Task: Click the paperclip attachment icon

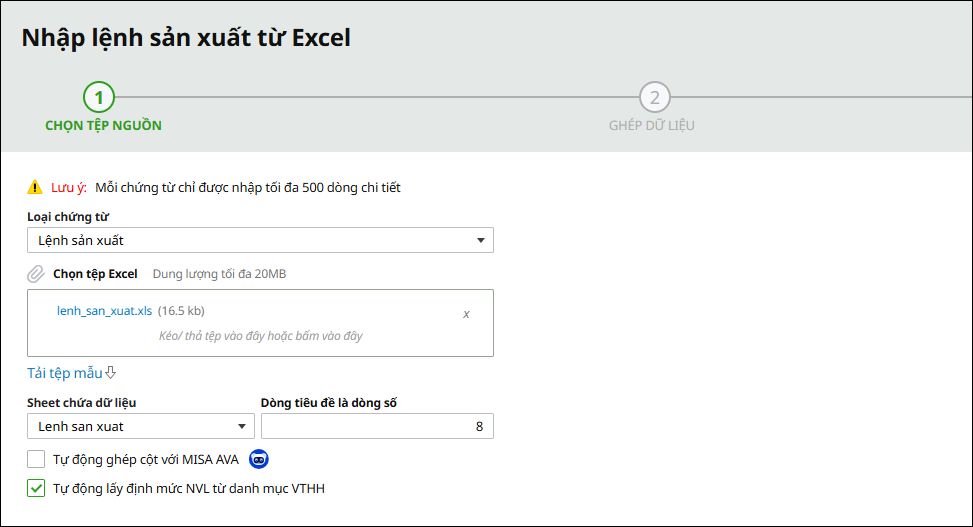Action: 36,274
